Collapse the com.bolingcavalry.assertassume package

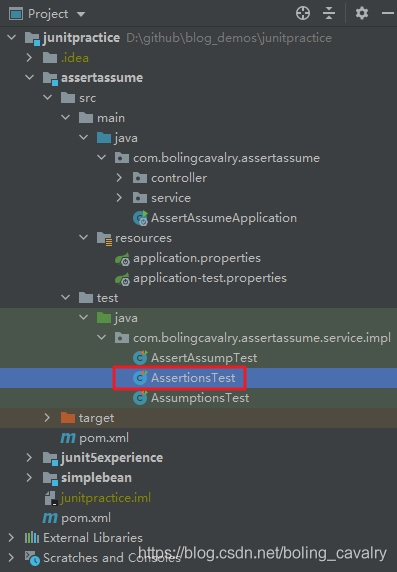101,158
